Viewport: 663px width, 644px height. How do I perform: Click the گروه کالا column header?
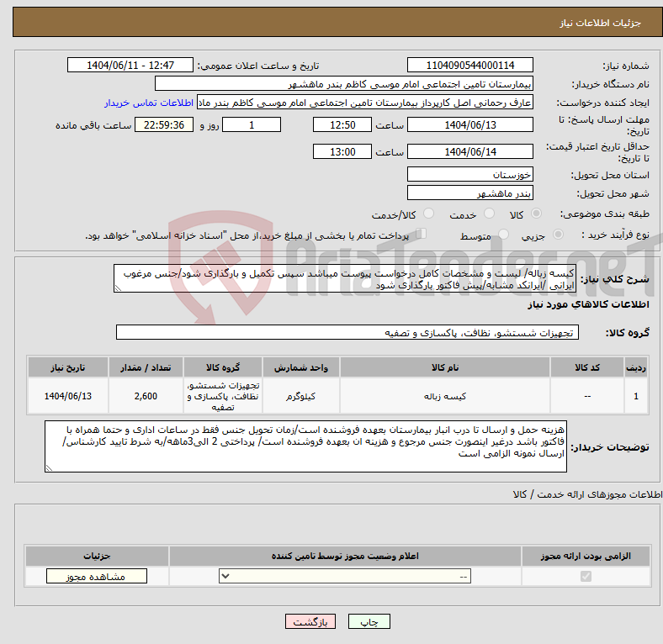(223, 367)
